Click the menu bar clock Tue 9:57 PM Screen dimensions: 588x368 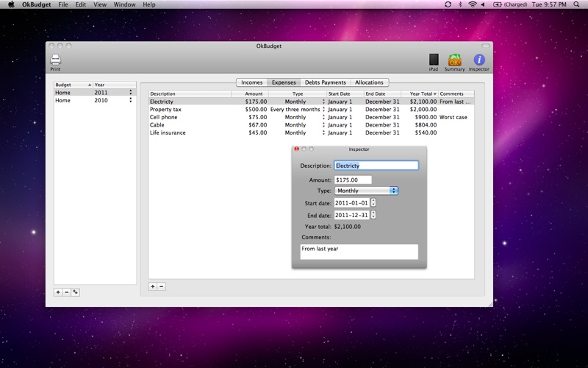click(x=549, y=4)
